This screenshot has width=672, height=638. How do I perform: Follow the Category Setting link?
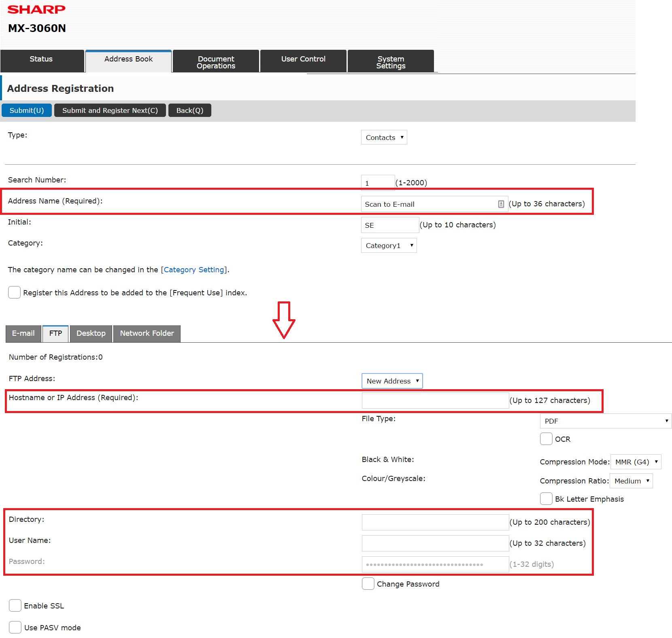tap(194, 270)
